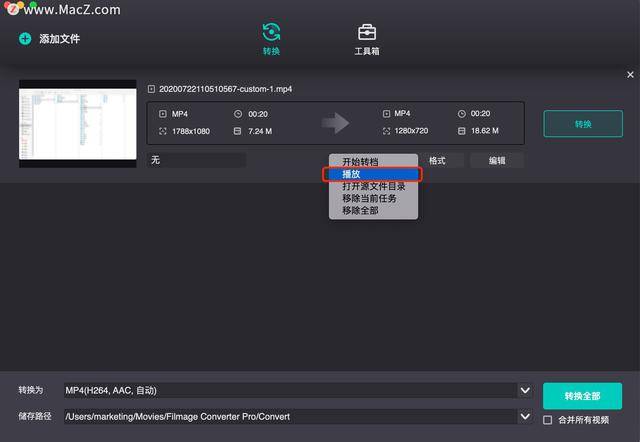
Task: Click the video thumbnail preview
Action: (x=77, y=123)
